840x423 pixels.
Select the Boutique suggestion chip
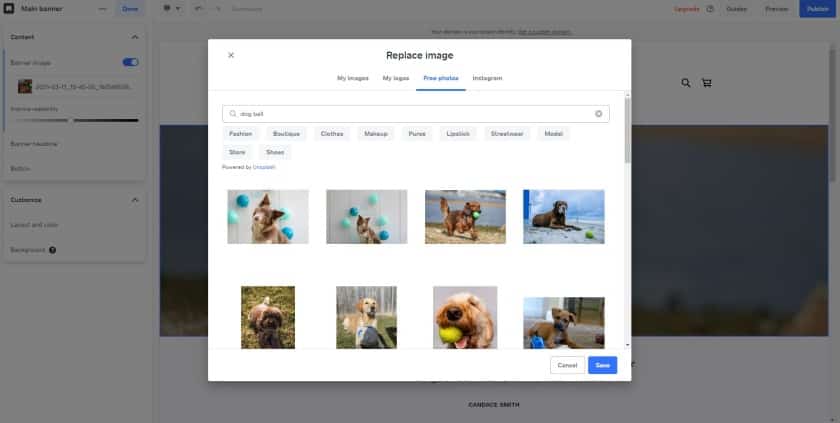point(286,134)
